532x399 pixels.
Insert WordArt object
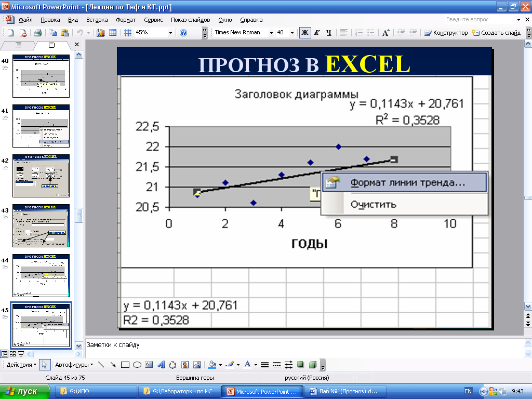(161, 365)
